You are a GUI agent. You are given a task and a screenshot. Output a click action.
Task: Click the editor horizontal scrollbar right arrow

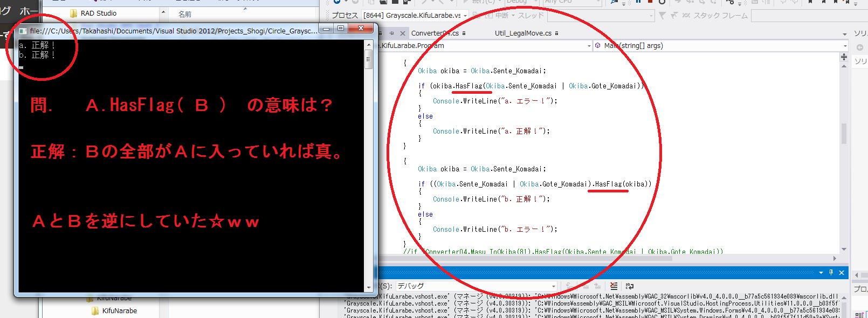click(835, 258)
